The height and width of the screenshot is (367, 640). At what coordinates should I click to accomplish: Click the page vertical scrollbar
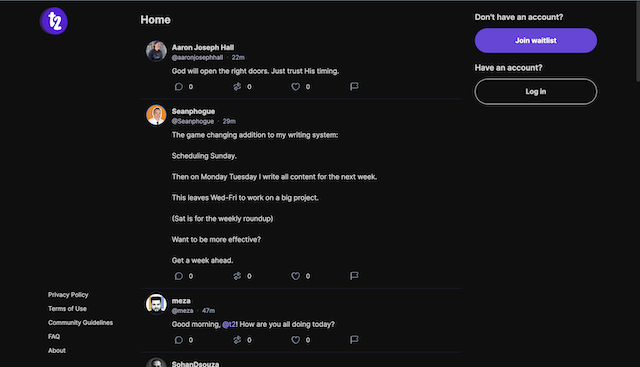tap(638, 41)
